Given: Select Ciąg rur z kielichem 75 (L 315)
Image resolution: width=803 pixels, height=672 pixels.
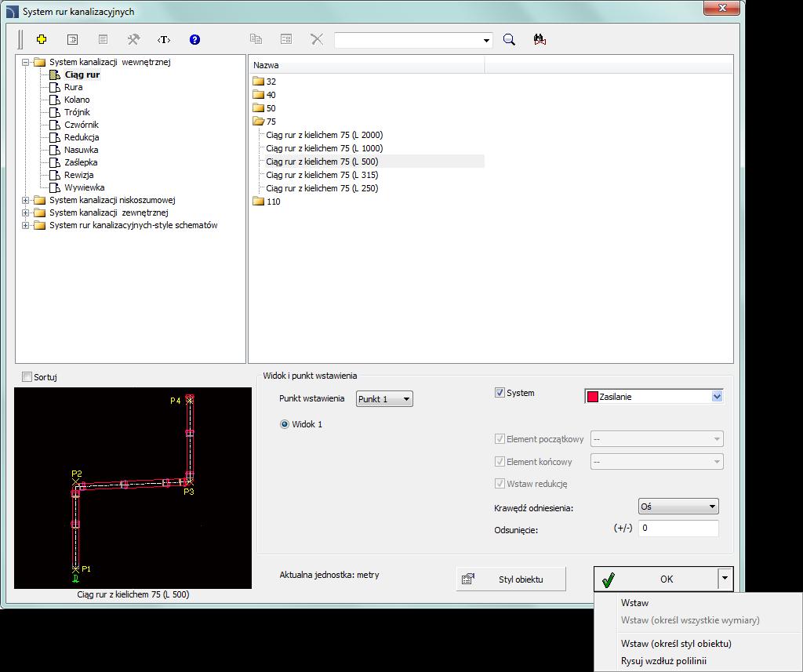Looking at the screenshot, I should [322, 175].
